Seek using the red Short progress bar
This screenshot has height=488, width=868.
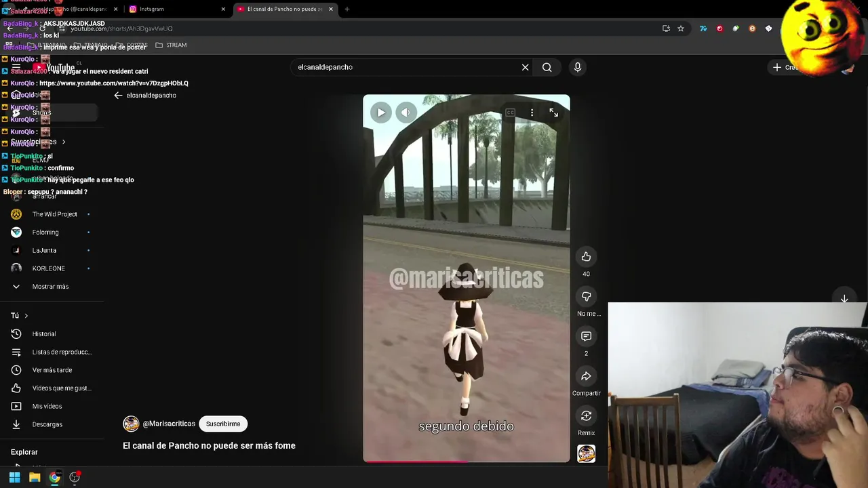click(x=467, y=461)
